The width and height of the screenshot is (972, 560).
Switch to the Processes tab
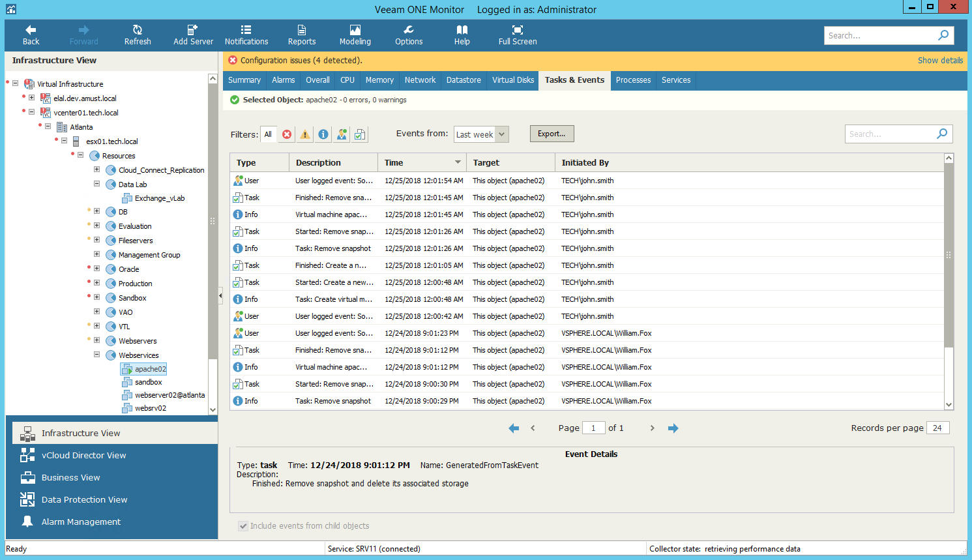coord(633,80)
